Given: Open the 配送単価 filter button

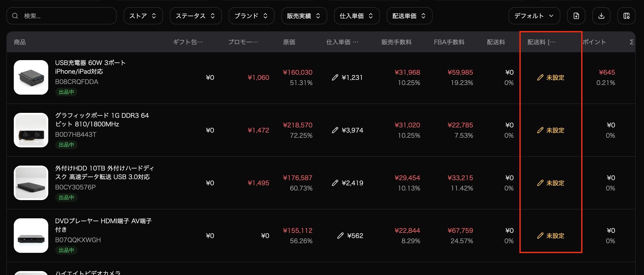Looking at the screenshot, I should 409,16.
